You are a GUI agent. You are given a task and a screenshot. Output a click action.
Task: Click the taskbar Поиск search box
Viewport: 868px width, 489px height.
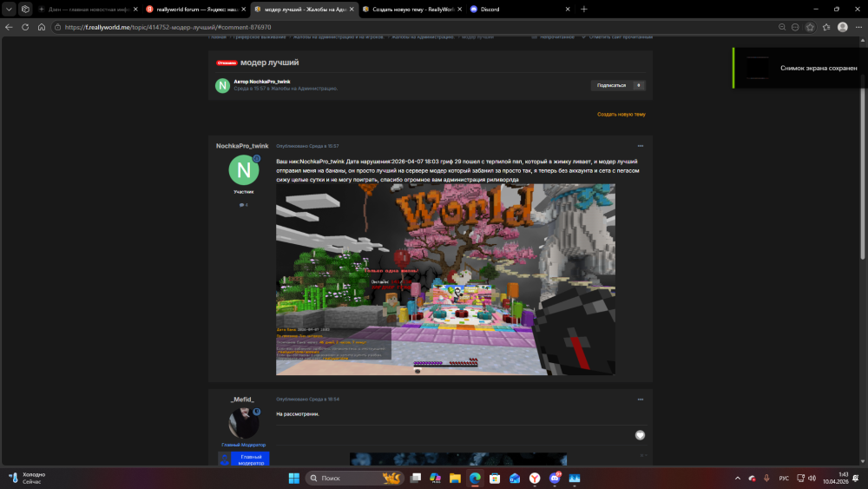coord(354,478)
